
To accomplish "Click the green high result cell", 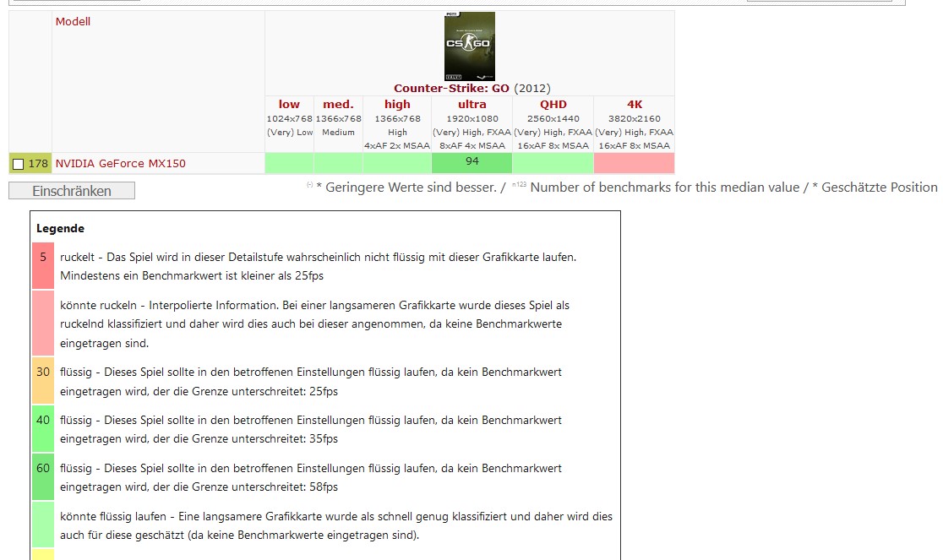I will point(397,163).
